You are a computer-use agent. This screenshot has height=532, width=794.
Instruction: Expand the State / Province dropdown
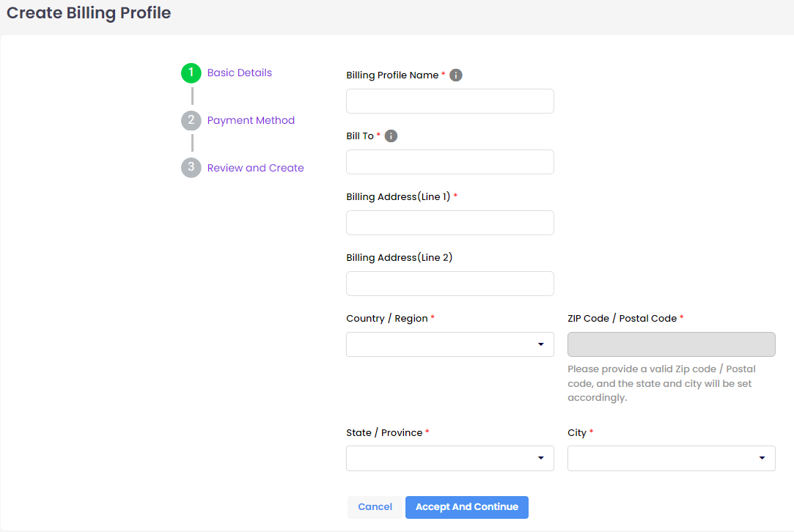pos(449,458)
